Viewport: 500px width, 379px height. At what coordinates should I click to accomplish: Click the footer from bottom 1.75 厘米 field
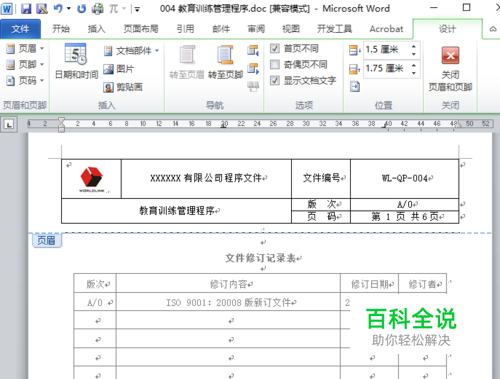[386, 69]
